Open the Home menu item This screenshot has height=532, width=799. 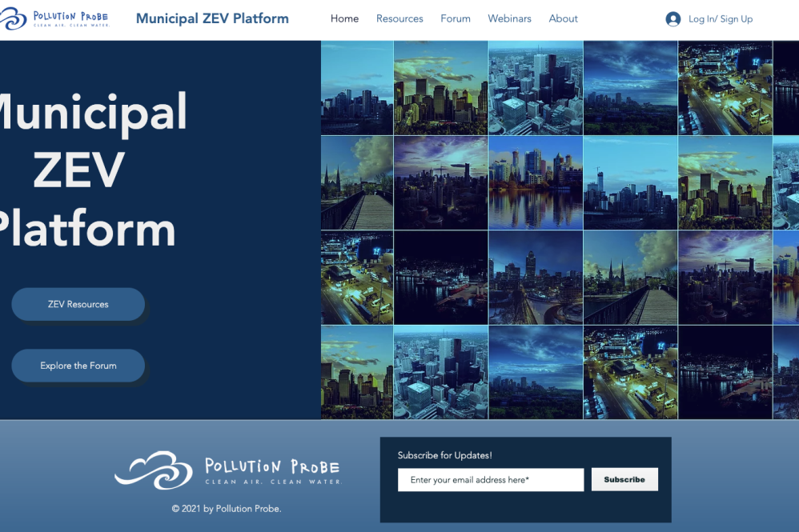point(344,19)
